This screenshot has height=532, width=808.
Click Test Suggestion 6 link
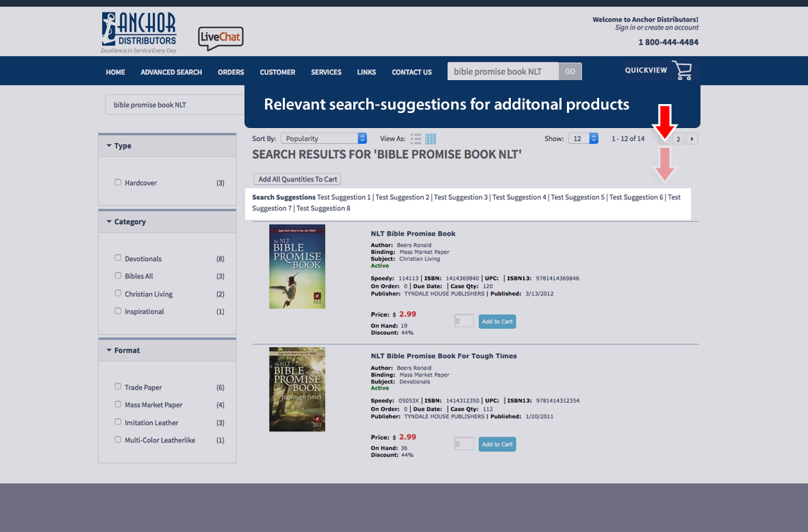point(636,197)
